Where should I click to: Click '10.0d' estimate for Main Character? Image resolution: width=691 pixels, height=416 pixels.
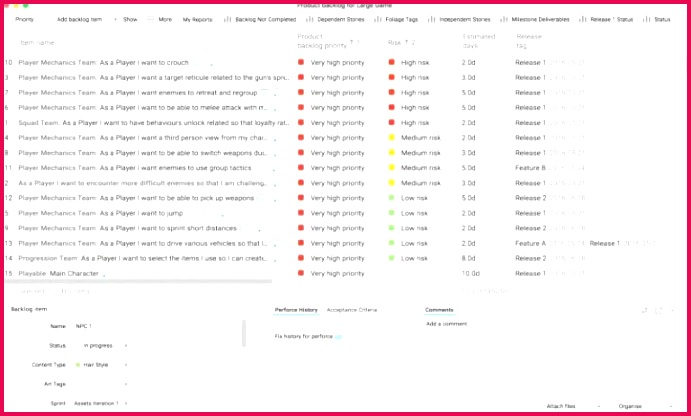(x=471, y=273)
